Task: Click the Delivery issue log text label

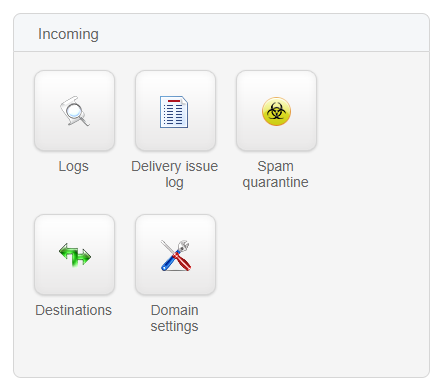Action: click(x=175, y=174)
